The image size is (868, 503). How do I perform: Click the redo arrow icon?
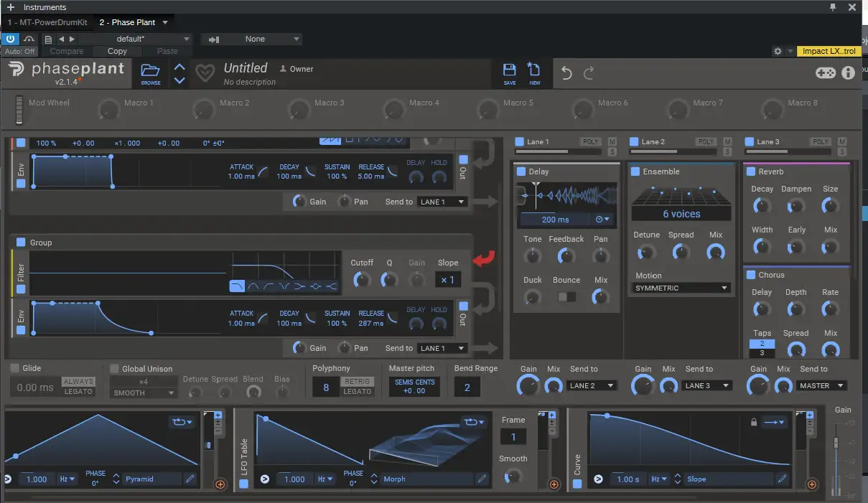tap(589, 73)
